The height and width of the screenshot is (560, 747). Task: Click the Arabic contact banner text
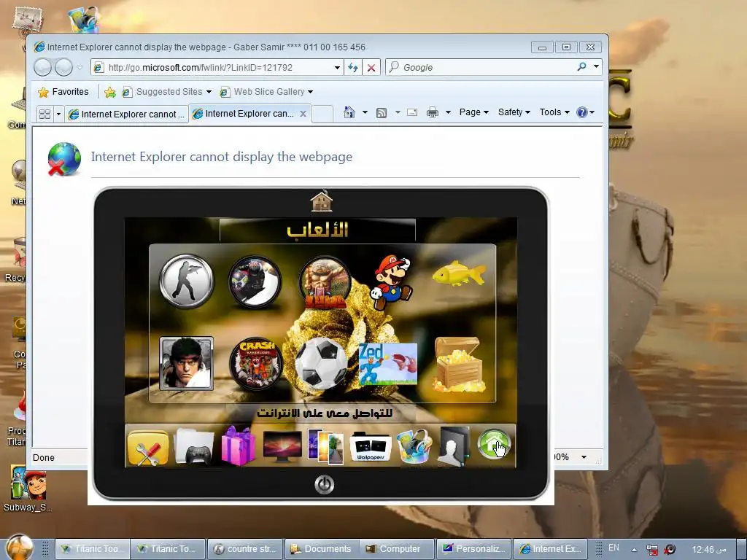[325, 413]
